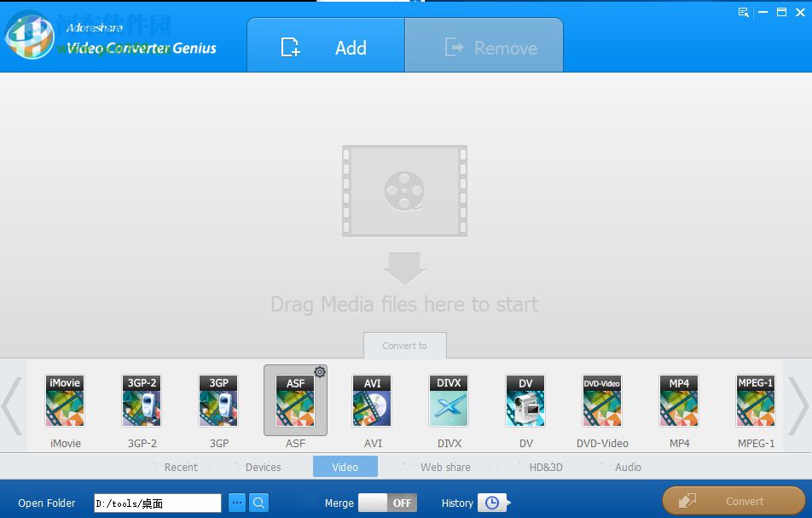Switch to the Devices tab
Screen dimensions: 812x518
tap(263, 467)
